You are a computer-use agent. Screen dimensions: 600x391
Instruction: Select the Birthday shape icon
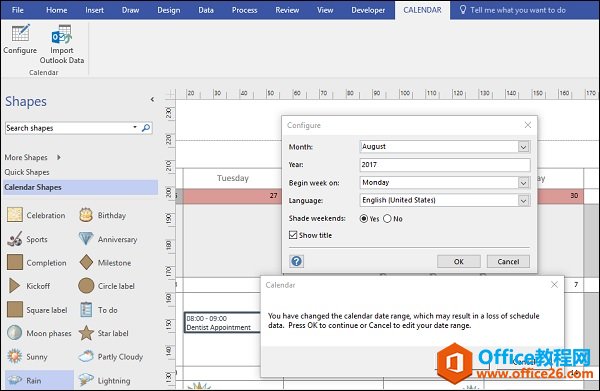coord(86,215)
